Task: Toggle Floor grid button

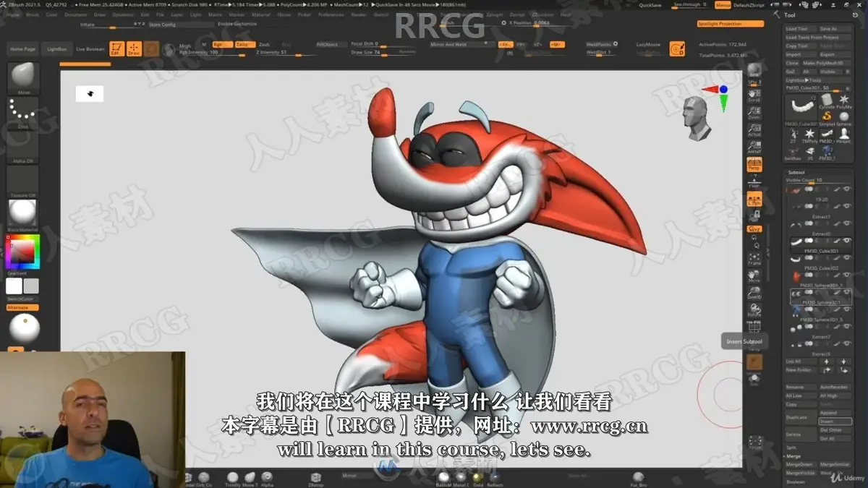Action: coord(754,182)
